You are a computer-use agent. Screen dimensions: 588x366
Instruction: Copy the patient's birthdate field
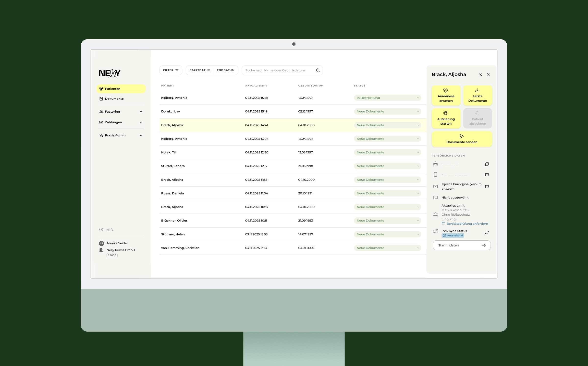click(487, 164)
